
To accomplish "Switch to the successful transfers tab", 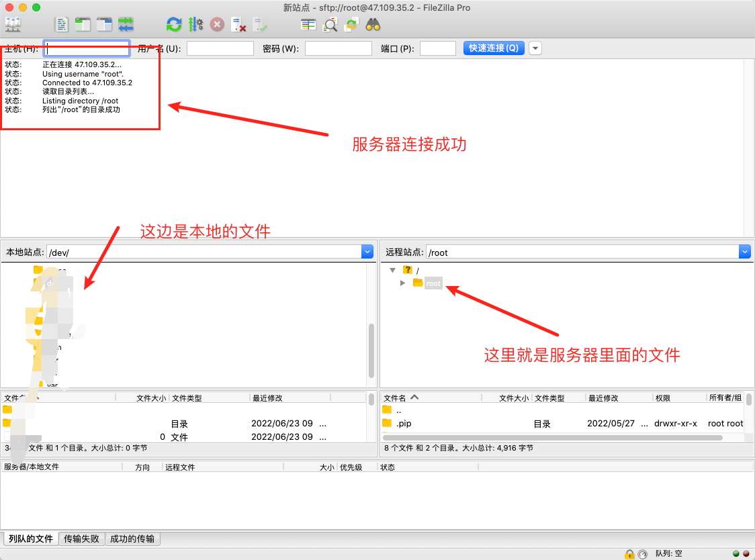I will [132, 539].
